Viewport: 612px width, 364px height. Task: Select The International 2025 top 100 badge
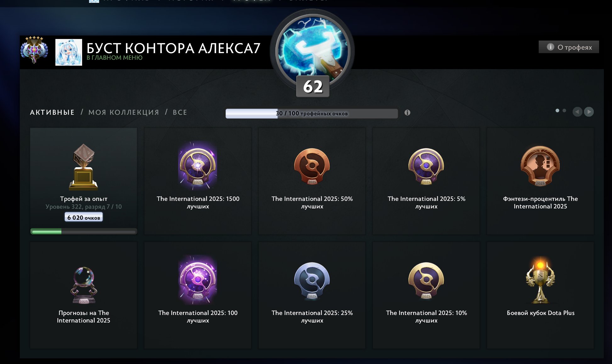(x=198, y=279)
